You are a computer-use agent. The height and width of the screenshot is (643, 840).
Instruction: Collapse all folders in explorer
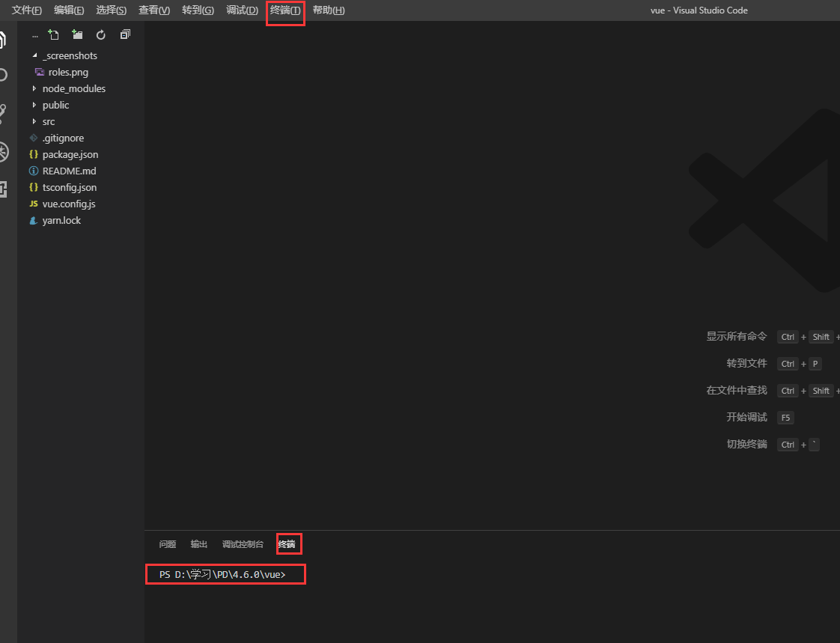[x=125, y=35]
